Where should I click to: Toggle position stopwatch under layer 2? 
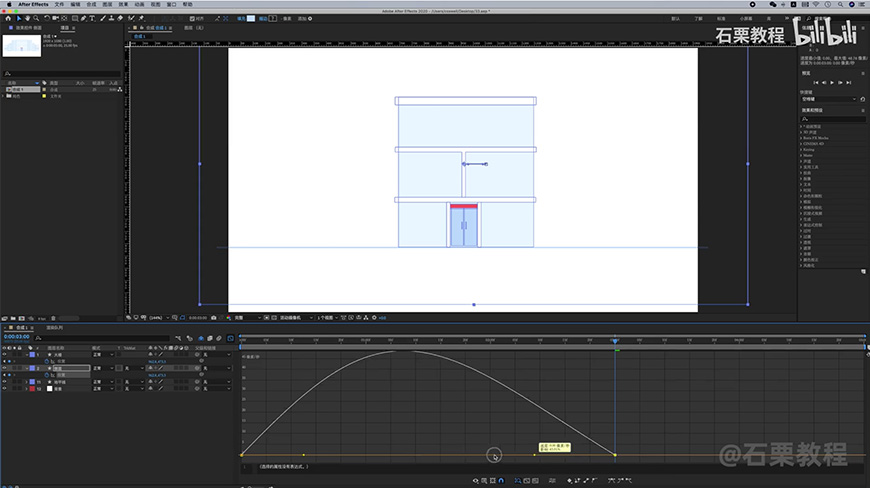tap(47, 375)
